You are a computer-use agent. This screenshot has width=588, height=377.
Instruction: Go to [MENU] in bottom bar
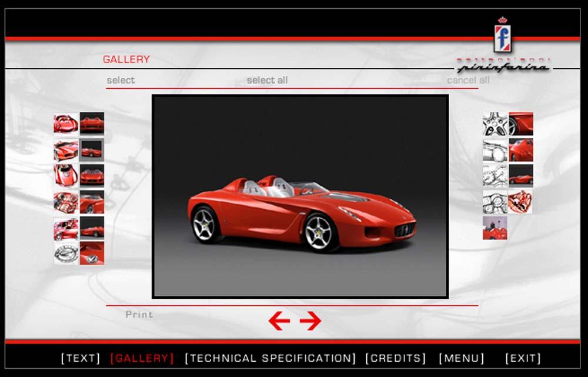[461, 358]
